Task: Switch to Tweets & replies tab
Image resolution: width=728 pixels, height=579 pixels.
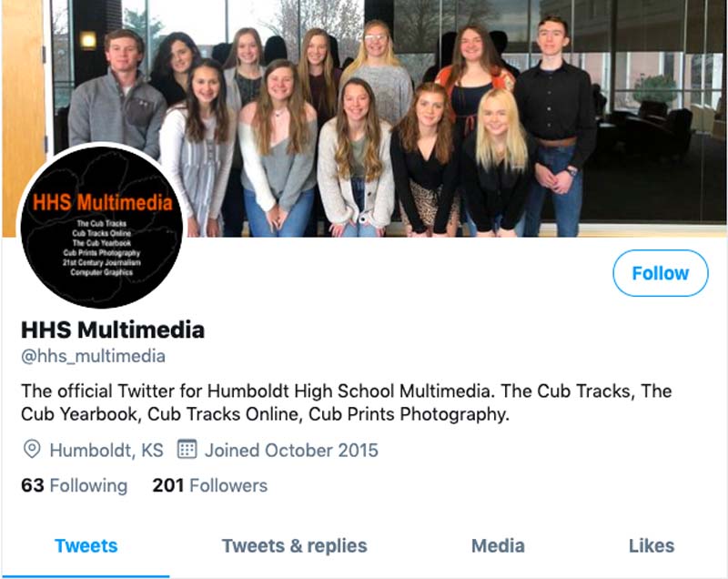Action: point(294,546)
